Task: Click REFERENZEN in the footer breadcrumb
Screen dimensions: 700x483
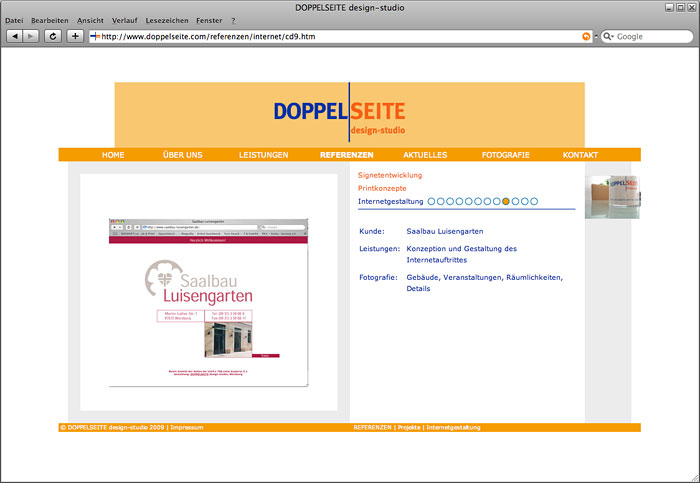Action: point(372,428)
